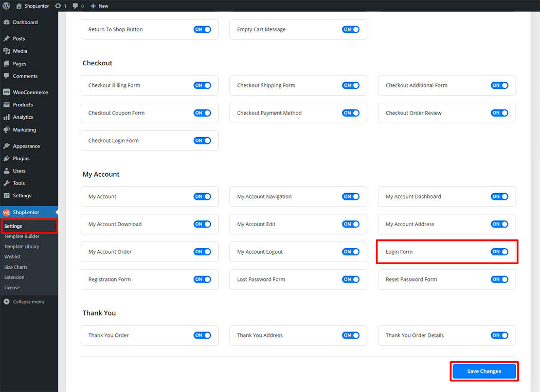Screen dimensions: 540x392
Task: Click the Save Changes button
Action: pos(483,371)
